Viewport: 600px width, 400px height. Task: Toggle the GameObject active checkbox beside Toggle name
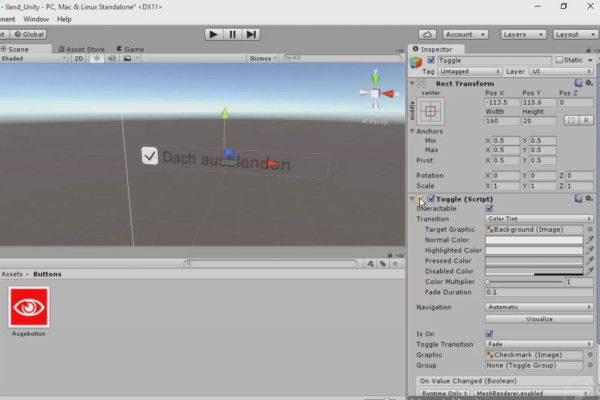(x=431, y=60)
